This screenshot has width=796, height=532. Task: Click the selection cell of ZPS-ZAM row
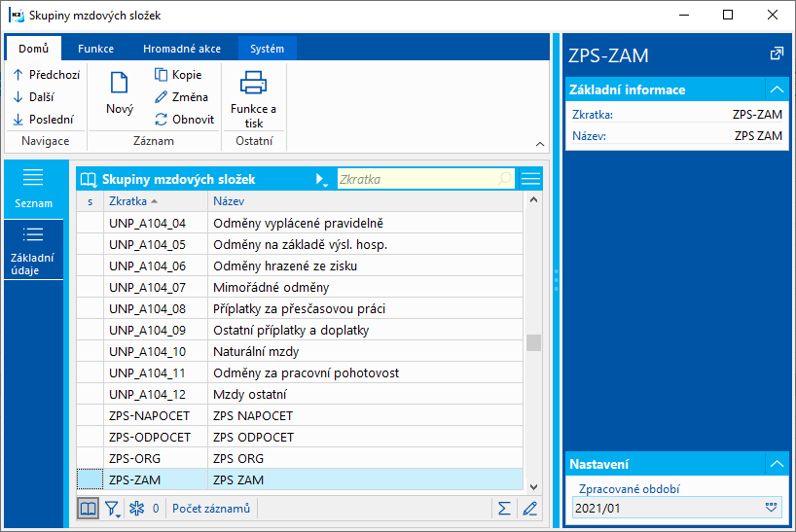point(90,479)
